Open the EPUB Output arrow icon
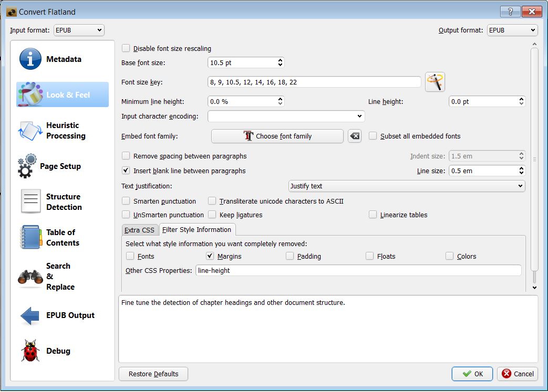The width and height of the screenshot is (548, 392). click(30, 315)
